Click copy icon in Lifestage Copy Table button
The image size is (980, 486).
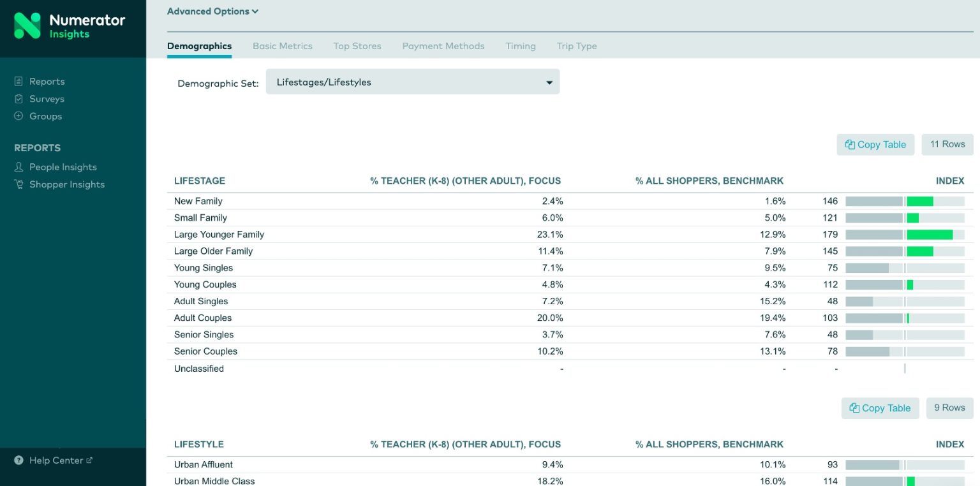849,145
